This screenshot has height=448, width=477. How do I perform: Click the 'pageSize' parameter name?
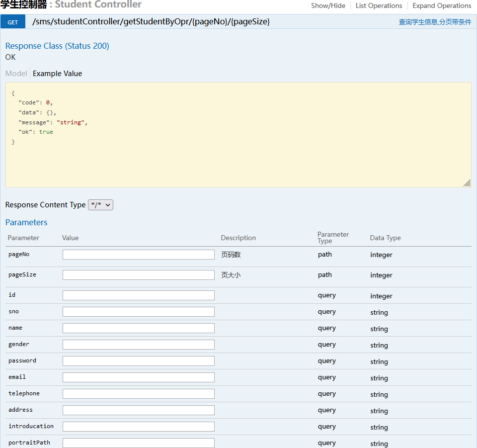click(x=22, y=275)
